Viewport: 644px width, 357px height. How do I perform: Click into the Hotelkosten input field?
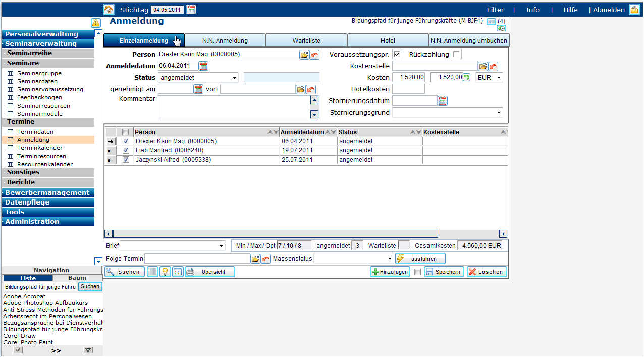tap(408, 89)
